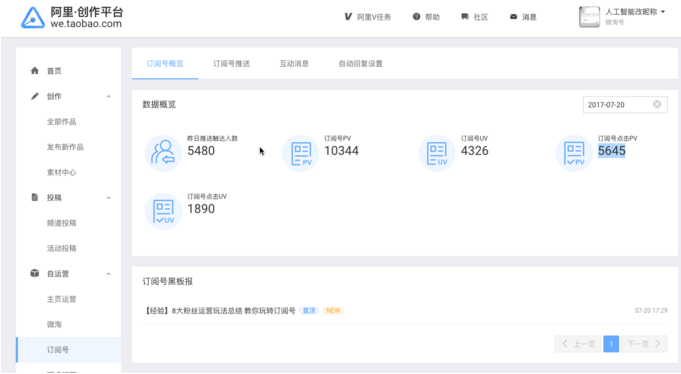The image size is (681, 374).
Task: Select 订阅号 in the sidebar
Action: tap(69, 350)
